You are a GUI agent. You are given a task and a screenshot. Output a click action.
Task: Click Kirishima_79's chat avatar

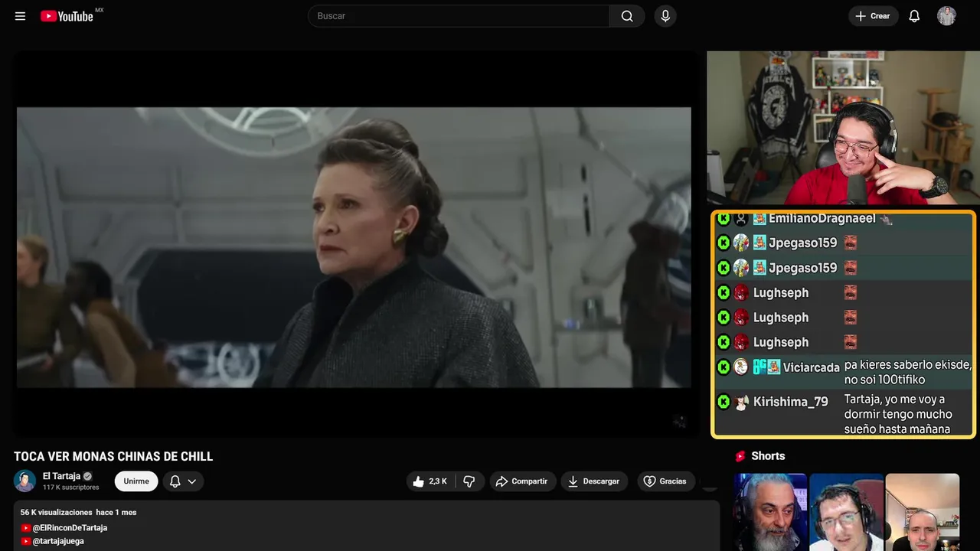coord(741,402)
